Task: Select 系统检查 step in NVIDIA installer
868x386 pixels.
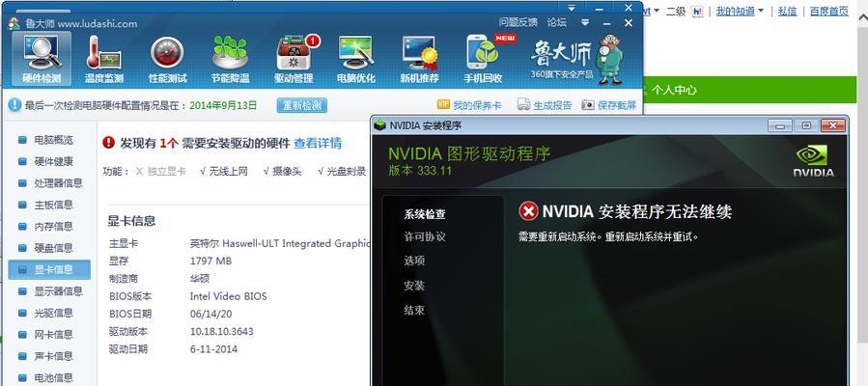Action: pos(425,214)
